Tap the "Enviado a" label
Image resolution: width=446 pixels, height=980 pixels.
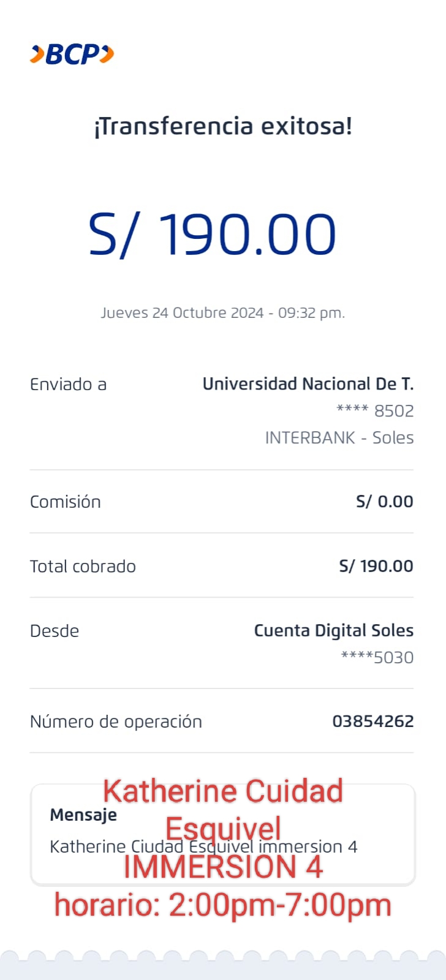tap(68, 385)
